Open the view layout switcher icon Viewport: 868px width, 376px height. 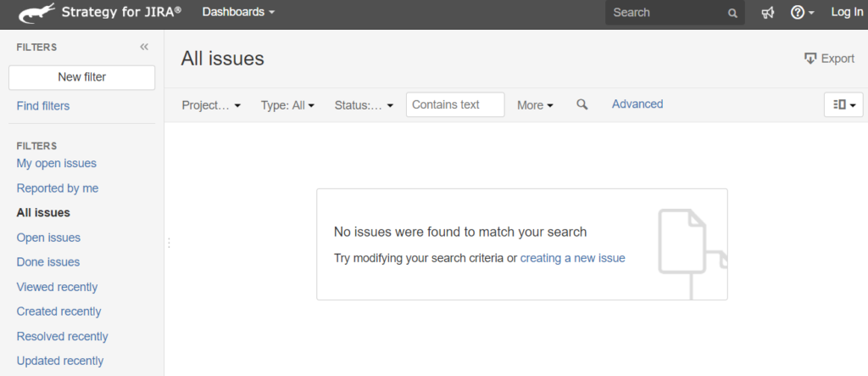(x=843, y=104)
